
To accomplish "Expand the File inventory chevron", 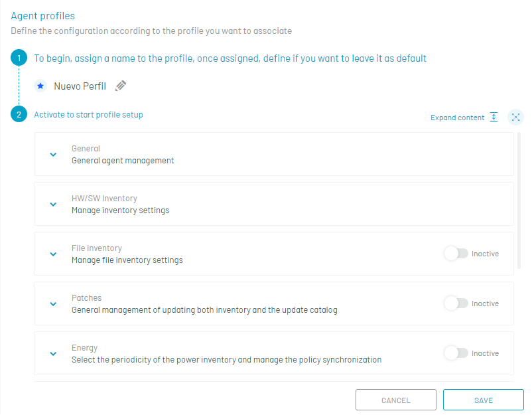I will (x=53, y=254).
